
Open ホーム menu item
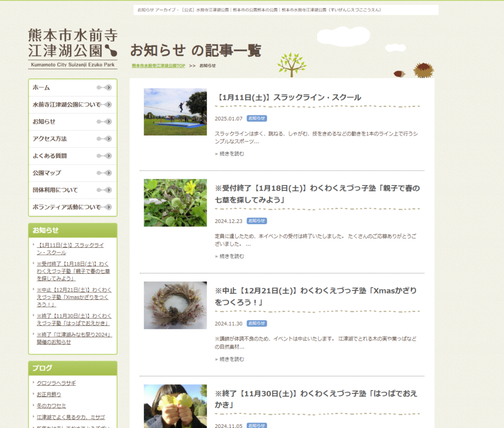point(73,88)
